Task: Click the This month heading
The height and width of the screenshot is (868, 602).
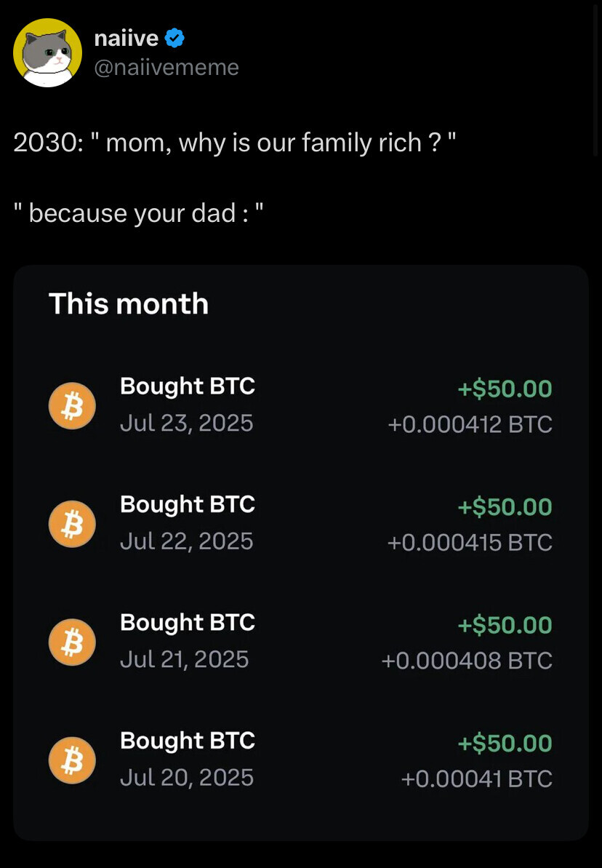Action: [x=129, y=303]
